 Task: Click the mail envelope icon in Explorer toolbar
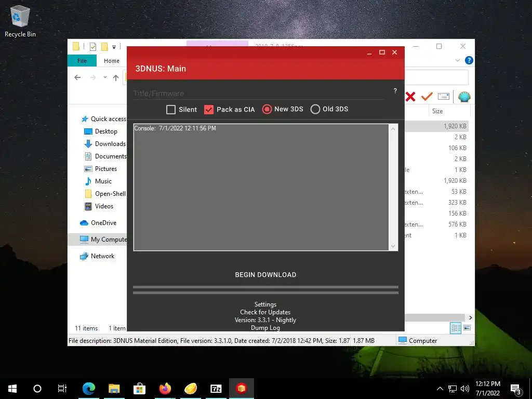(x=444, y=97)
